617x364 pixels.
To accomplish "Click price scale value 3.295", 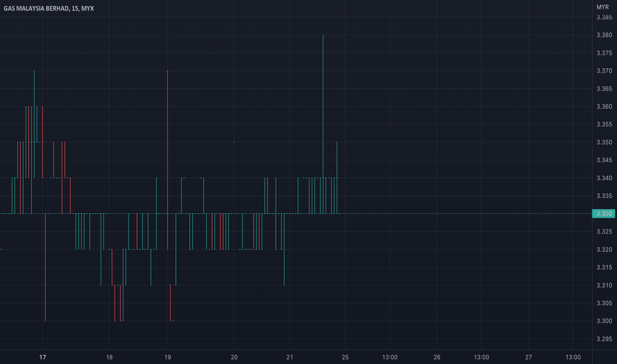I will [x=604, y=340].
